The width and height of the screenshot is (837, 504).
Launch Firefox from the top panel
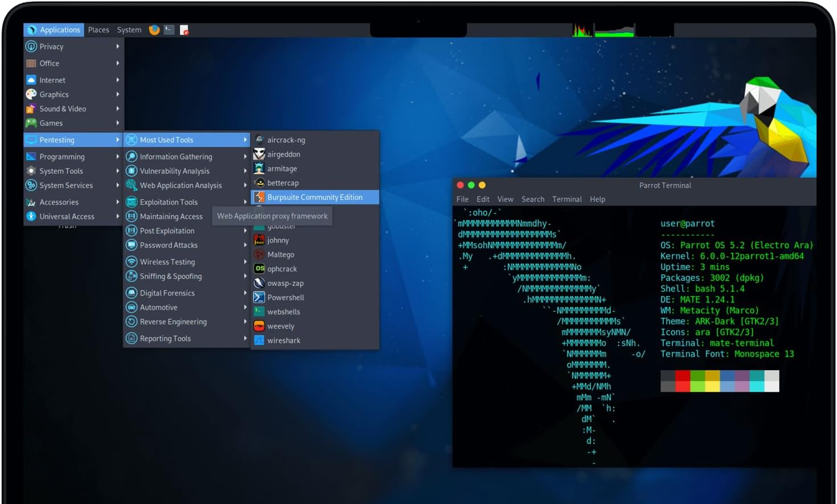(x=153, y=30)
